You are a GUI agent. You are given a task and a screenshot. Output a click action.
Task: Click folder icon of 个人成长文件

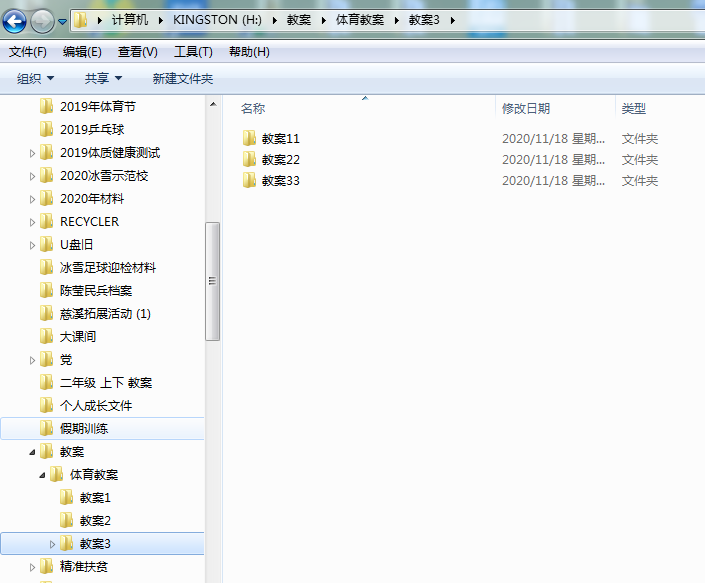[47, 405]
